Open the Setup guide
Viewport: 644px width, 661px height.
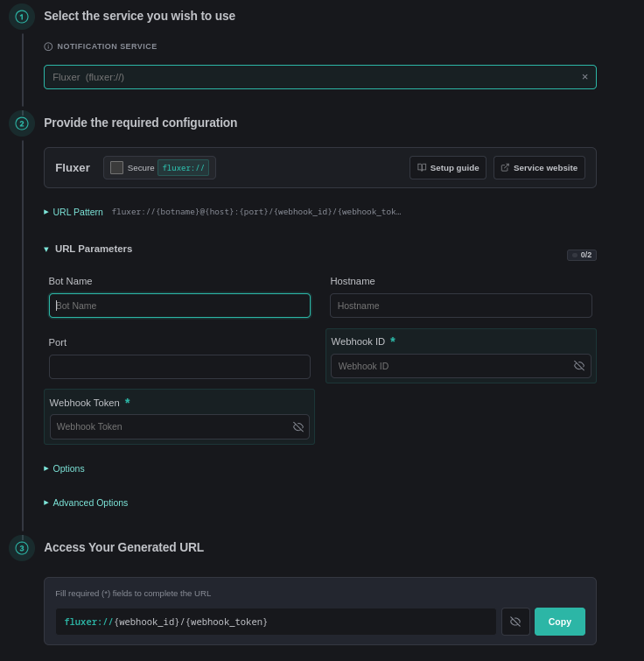(448, 168)
